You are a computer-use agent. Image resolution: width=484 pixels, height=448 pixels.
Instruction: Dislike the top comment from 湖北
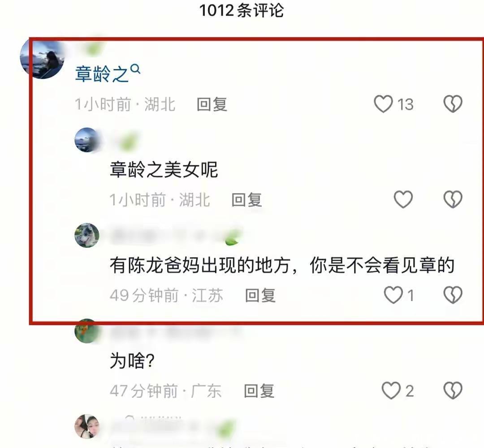453,104
